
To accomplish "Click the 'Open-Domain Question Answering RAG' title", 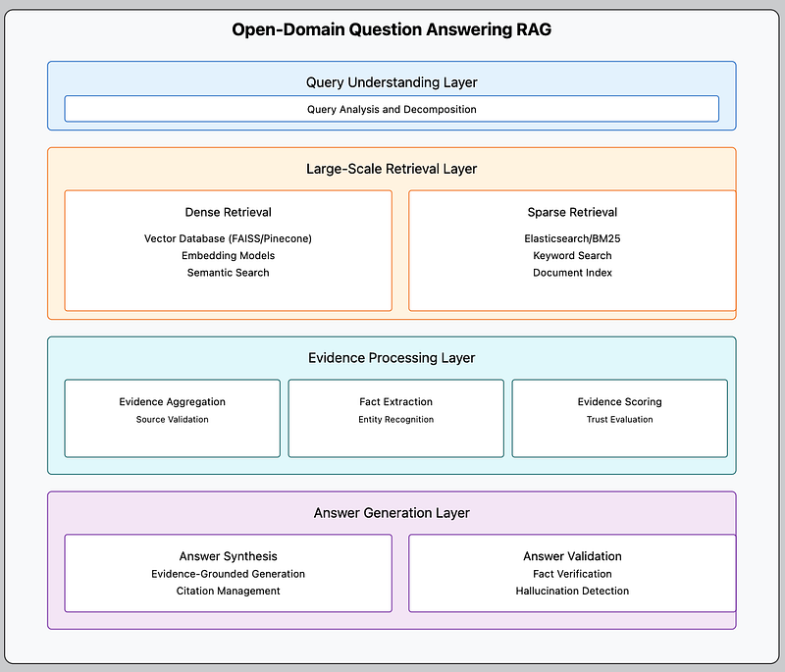I will [392, 29].
